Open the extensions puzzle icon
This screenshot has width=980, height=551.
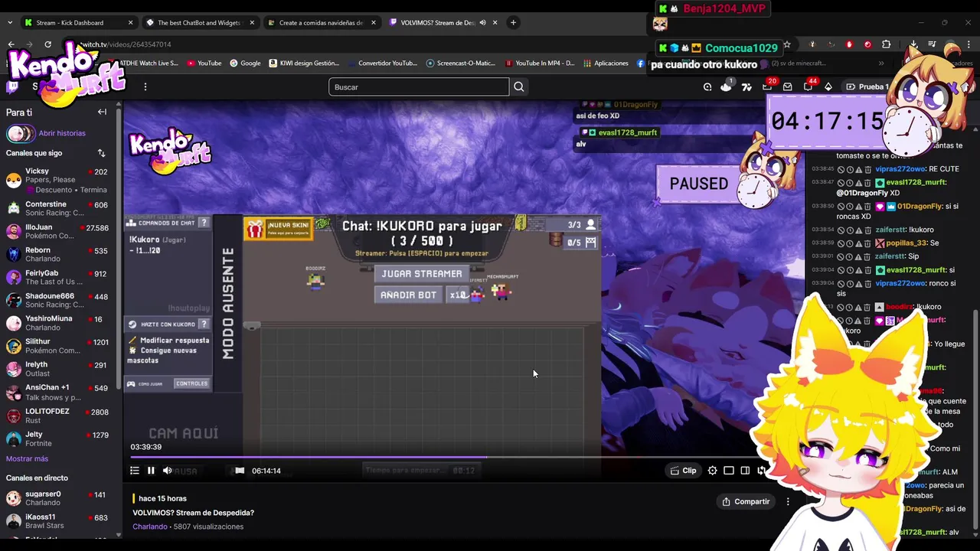point(887,44)
